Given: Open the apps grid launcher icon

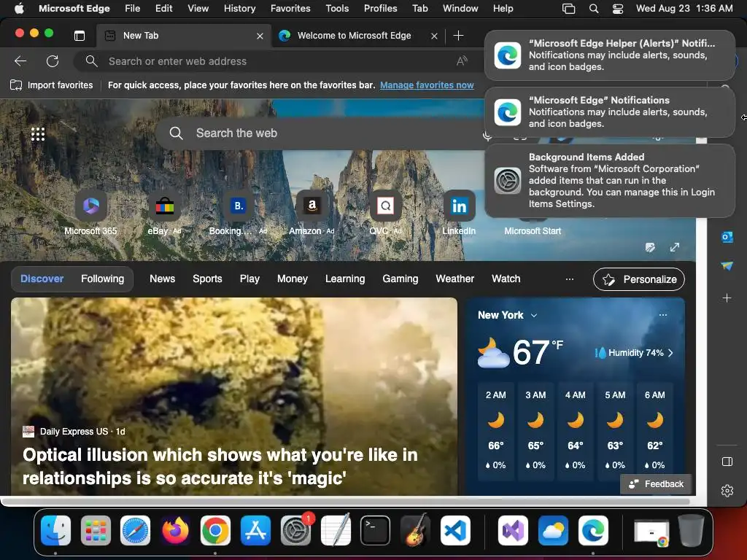Looking at the screenshot, I should (x=38, y=134).
